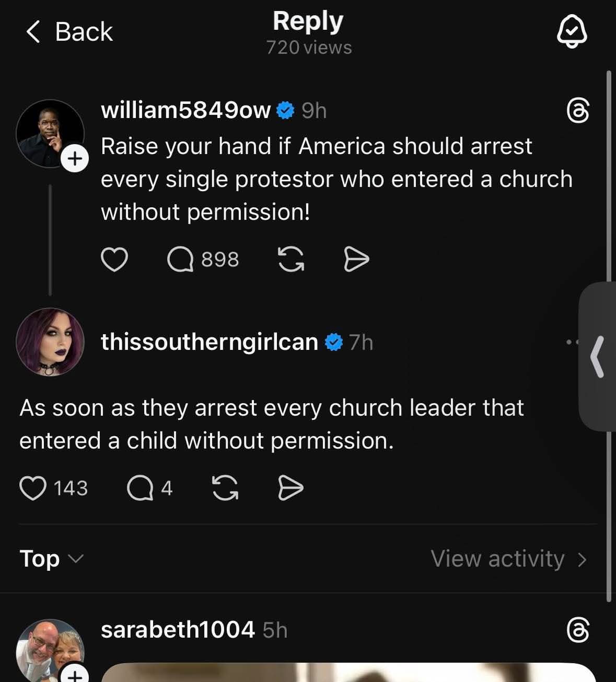
Task: Repost thissoutherngirlcan's reply
Action: pyautogui.click(x=225, y=488)
